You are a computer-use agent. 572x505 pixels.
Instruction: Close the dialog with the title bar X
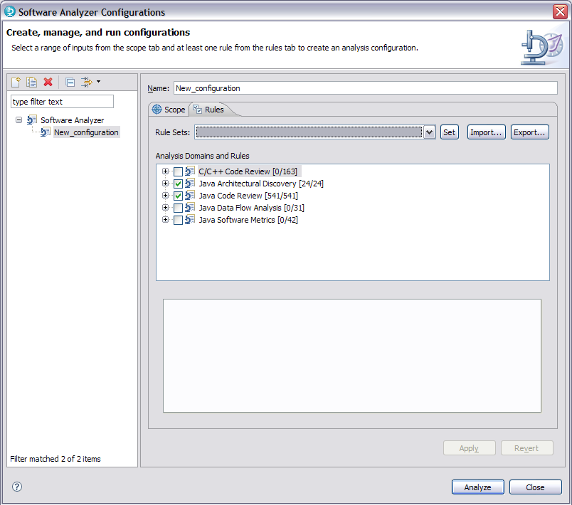[560, 12]
